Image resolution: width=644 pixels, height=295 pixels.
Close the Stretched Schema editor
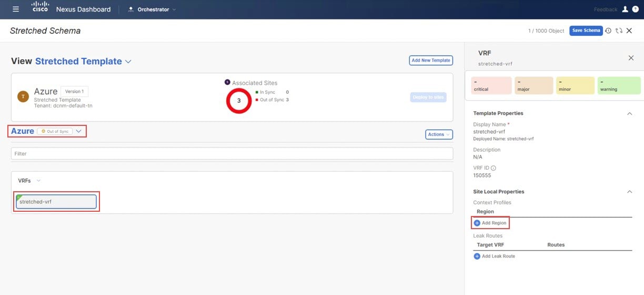(629, 31)
